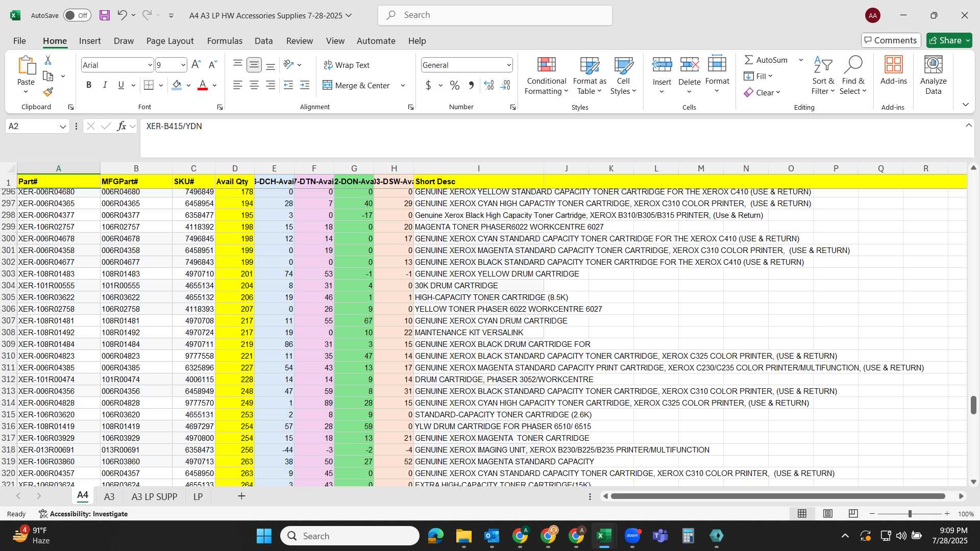The width and height of the screenshot is (980, 551).
Task: Open Conditional Formatting icon
Action: [x=547, y=65]
